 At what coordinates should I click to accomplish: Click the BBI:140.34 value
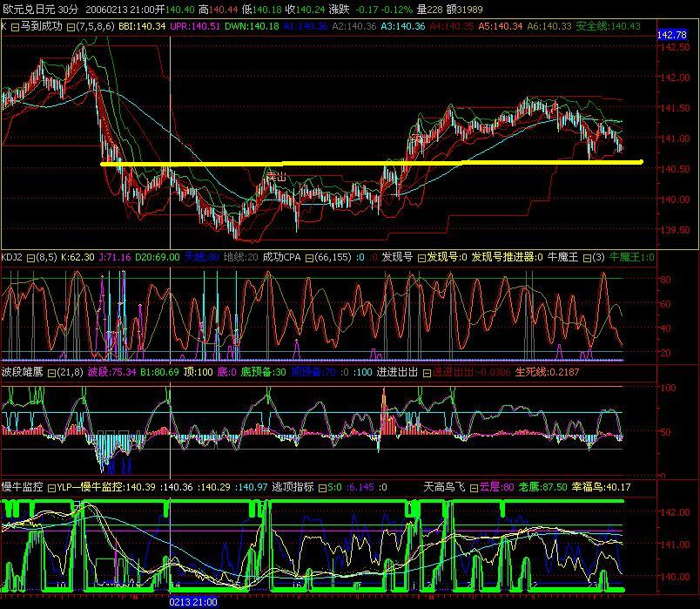coord(142,26)
